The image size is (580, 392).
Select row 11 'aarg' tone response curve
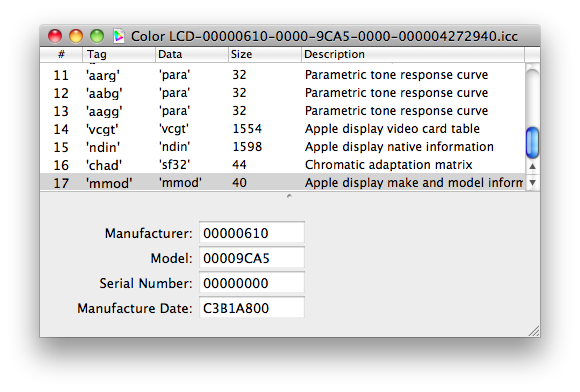point(282,75)
